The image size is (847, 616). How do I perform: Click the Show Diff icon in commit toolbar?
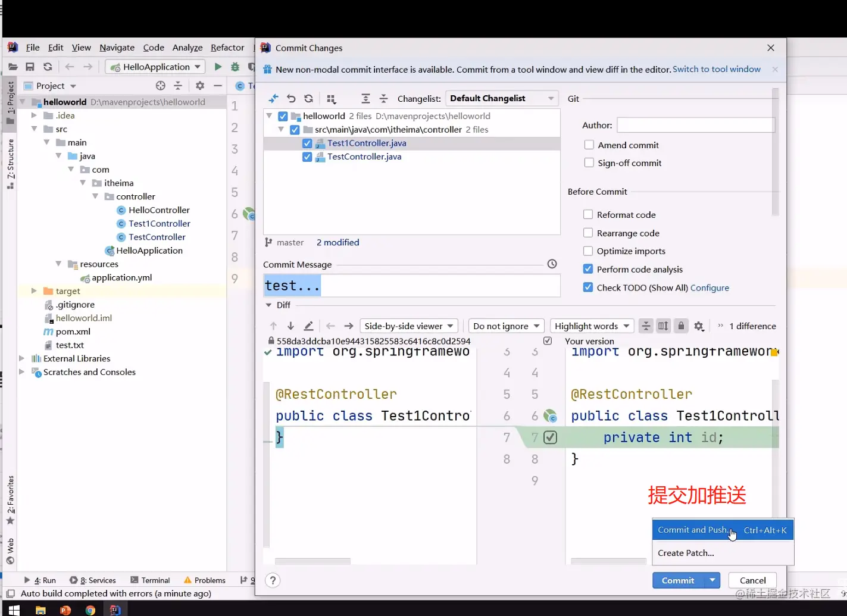point(273,99)
